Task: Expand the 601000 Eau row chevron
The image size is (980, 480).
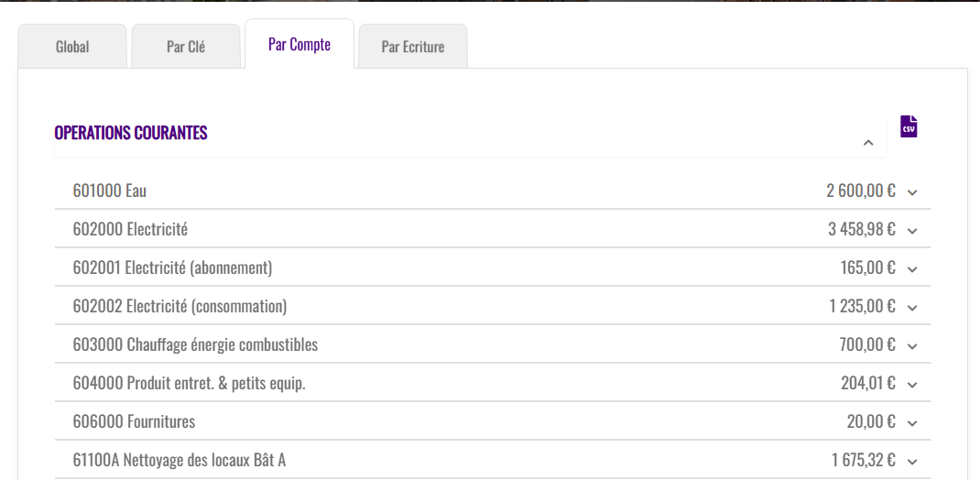Action: pyautogui.click(x=912, y=192)
